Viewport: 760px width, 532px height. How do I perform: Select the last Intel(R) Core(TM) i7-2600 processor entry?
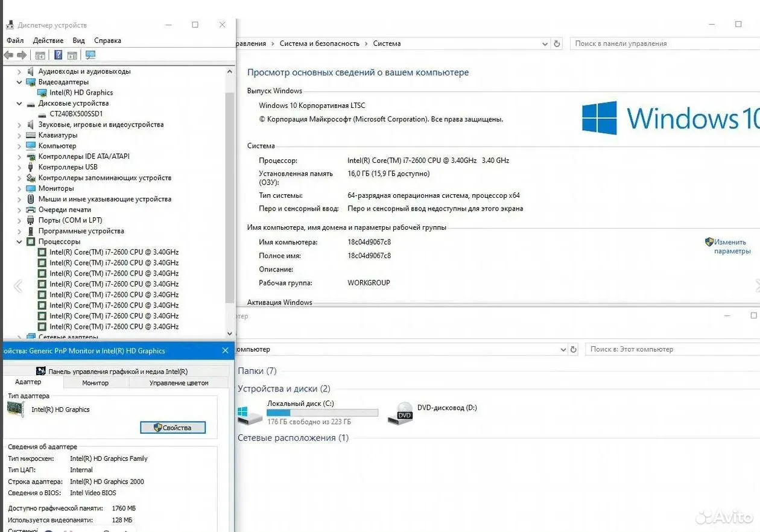(x=114, y=326)
